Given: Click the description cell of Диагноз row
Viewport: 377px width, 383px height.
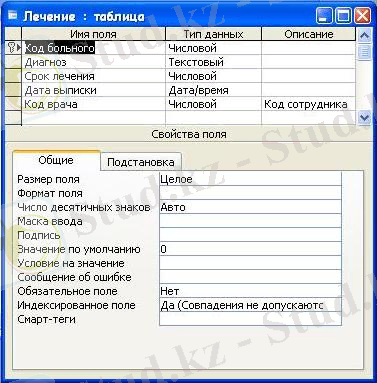Looking at the screenshot, I should pyautogui.click(x=309, y=62).
